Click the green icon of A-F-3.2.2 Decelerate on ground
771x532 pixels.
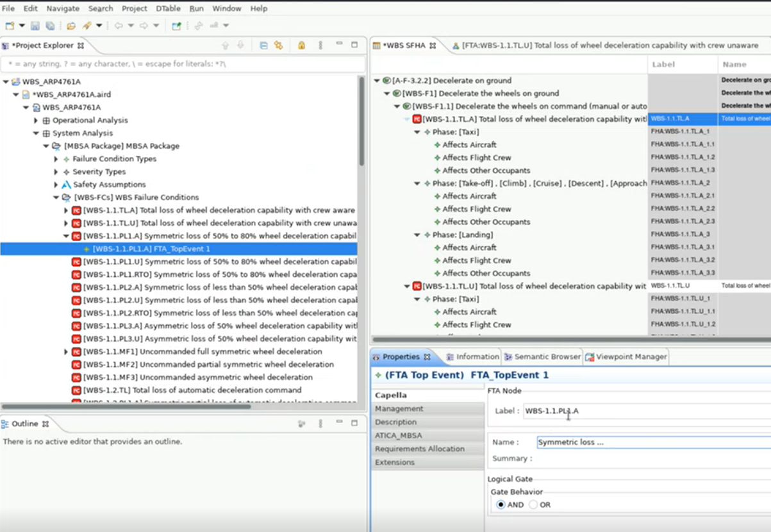[386, 81]
